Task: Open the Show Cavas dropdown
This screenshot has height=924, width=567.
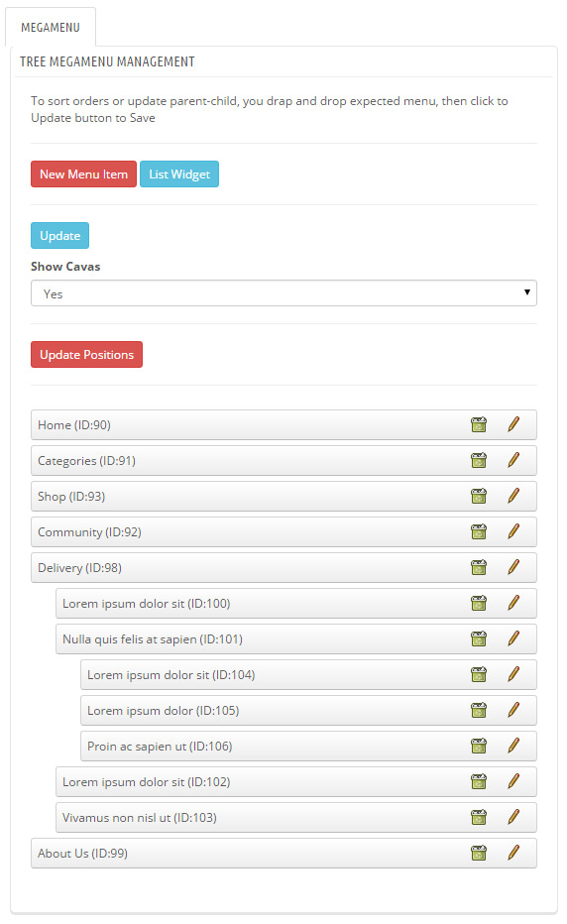Action: tap(283, 292)
